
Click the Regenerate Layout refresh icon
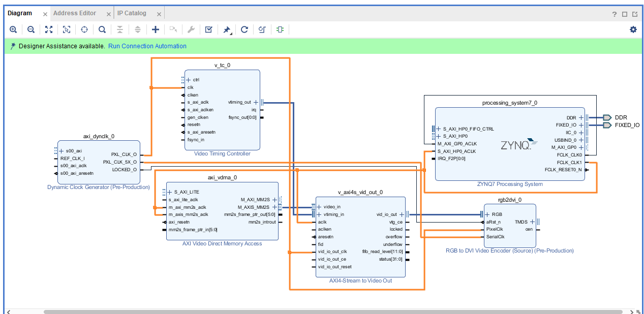pyautogui.click(x=244, y=29)
